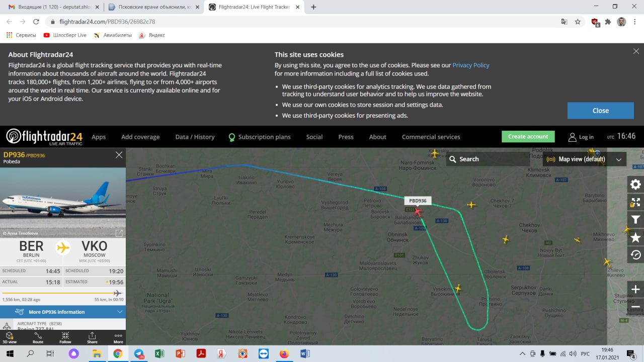Viewport: 644px width, 362px height.
Task: Open the Data / History menu
Action: [x=195, y=137]
